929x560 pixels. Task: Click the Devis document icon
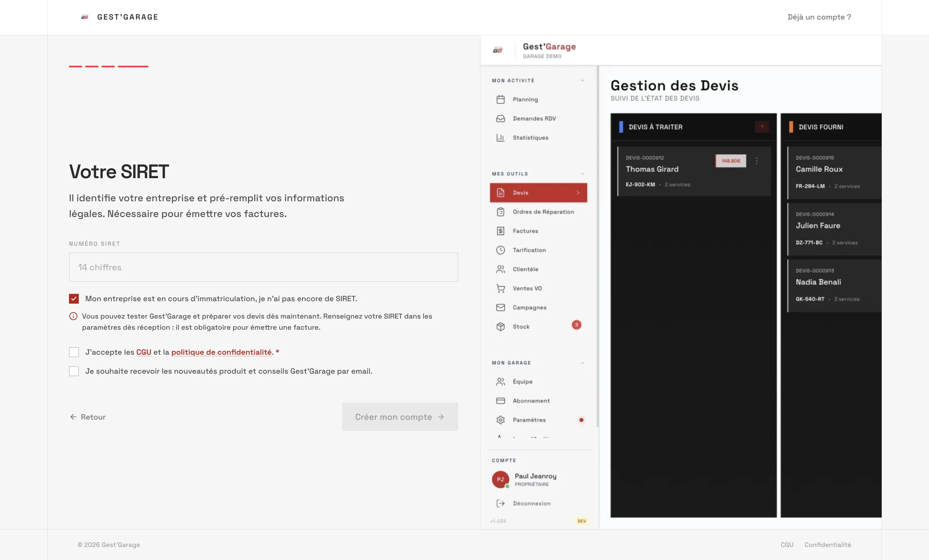pos(500,193)
